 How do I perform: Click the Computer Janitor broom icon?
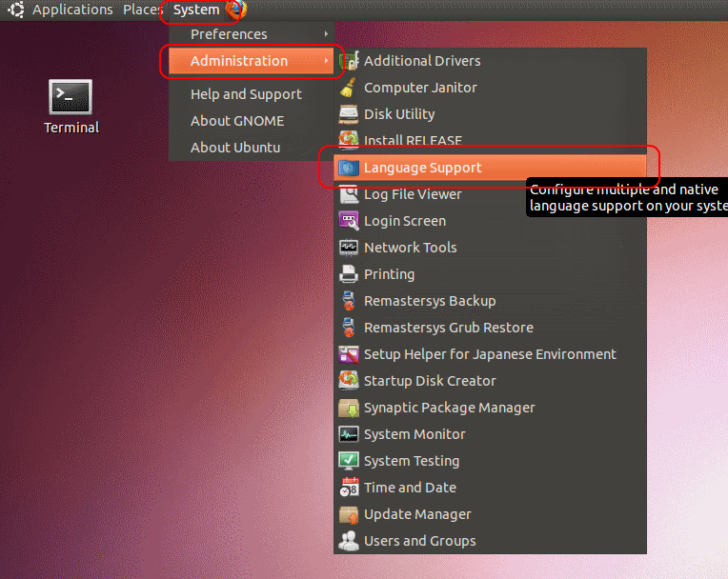point(348,88)
